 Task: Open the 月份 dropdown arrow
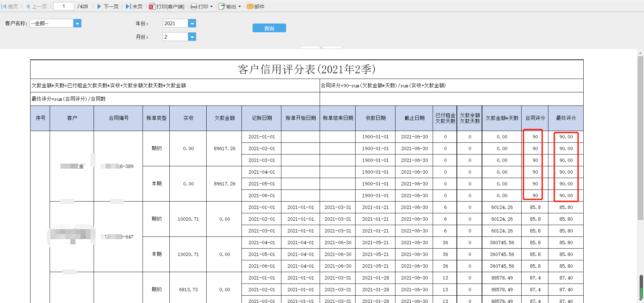point(192,37)
